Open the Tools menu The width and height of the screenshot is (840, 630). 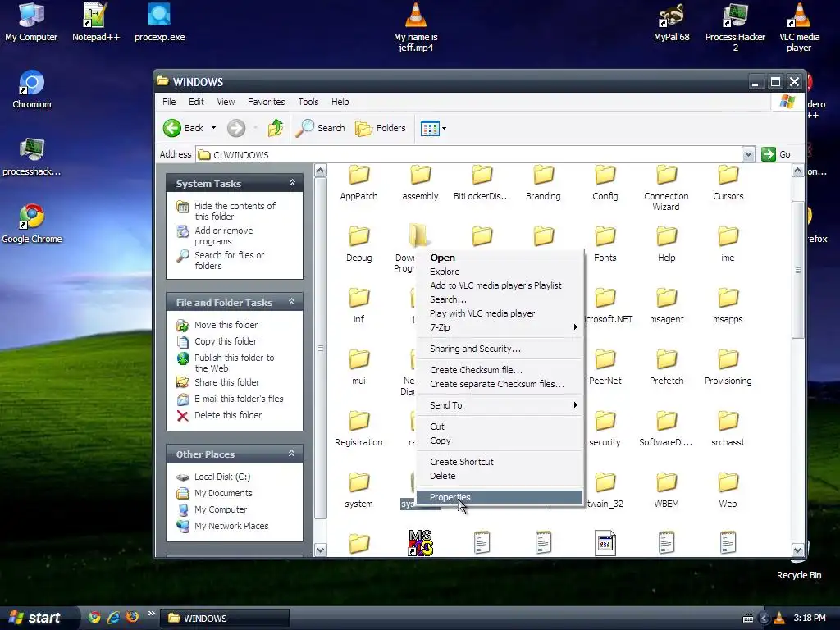point(308,102)
